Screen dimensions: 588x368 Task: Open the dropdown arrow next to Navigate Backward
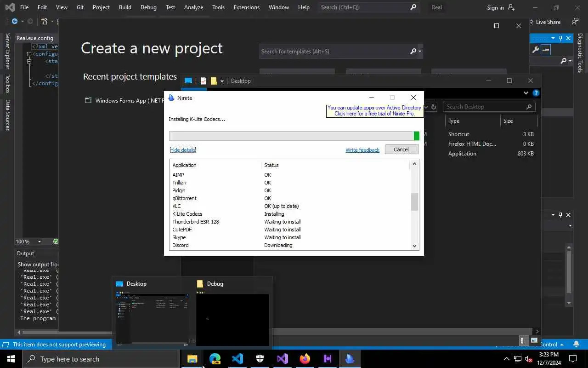[x=22, y=22]
